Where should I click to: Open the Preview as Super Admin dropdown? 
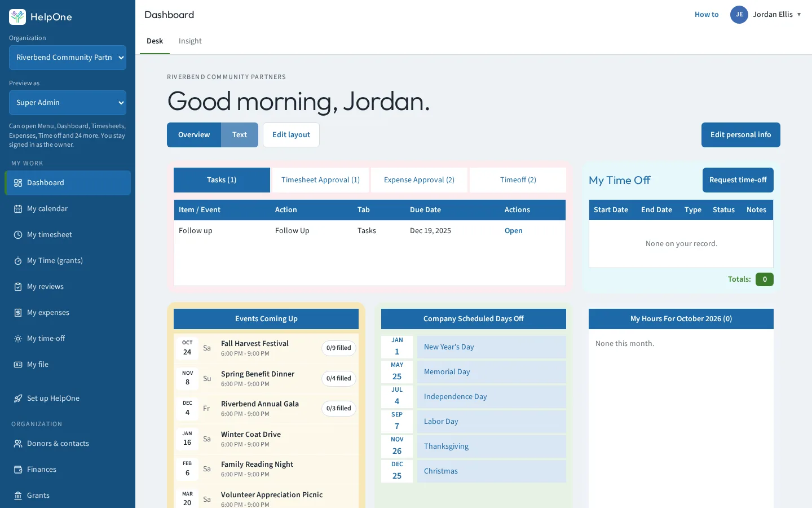click(x=68, y=103)
